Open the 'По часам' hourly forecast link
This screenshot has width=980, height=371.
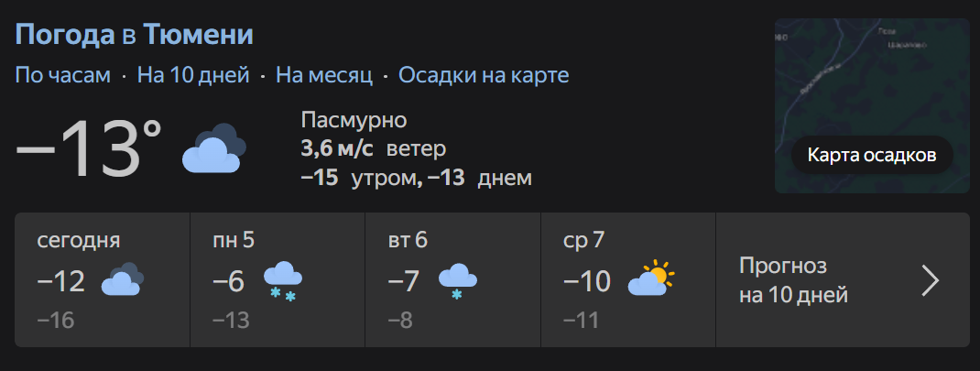tap(62, 75)
